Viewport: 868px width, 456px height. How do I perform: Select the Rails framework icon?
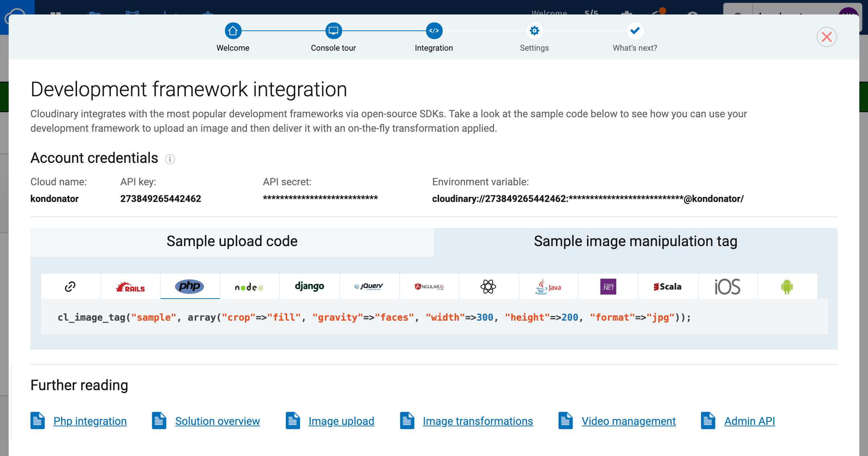130,287
